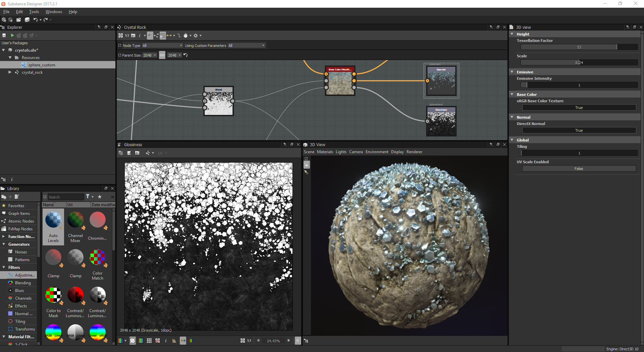Collapse the Emissive section in 3D view panel
This screenshot has width=644, height=352.
point(512,72)
